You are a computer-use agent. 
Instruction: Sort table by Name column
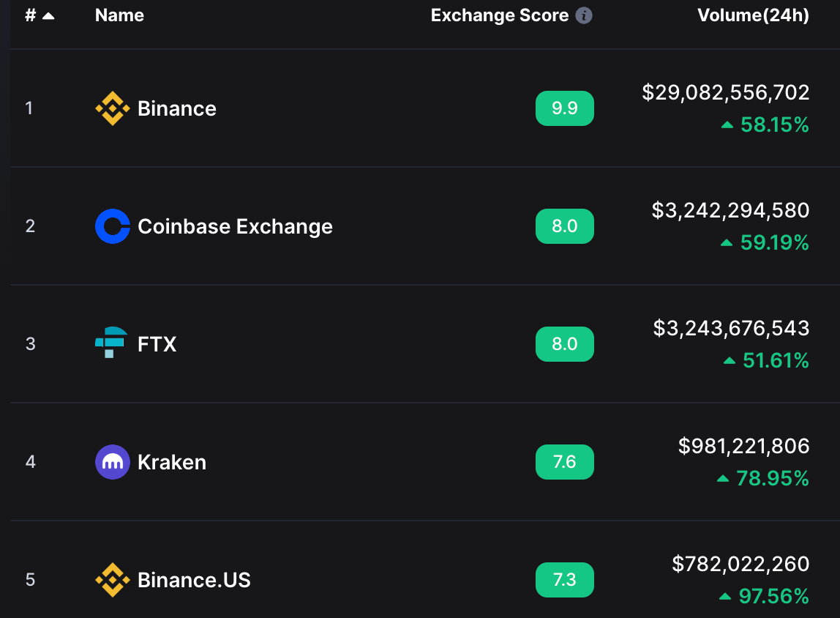(x=119, y=15)
